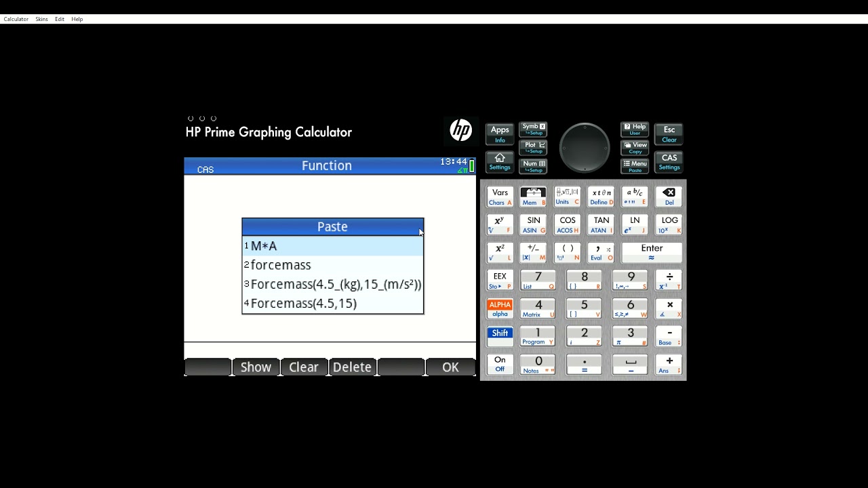Tap the Clear soft key
The image size is (868, 488).
click(x=304, y=367)
